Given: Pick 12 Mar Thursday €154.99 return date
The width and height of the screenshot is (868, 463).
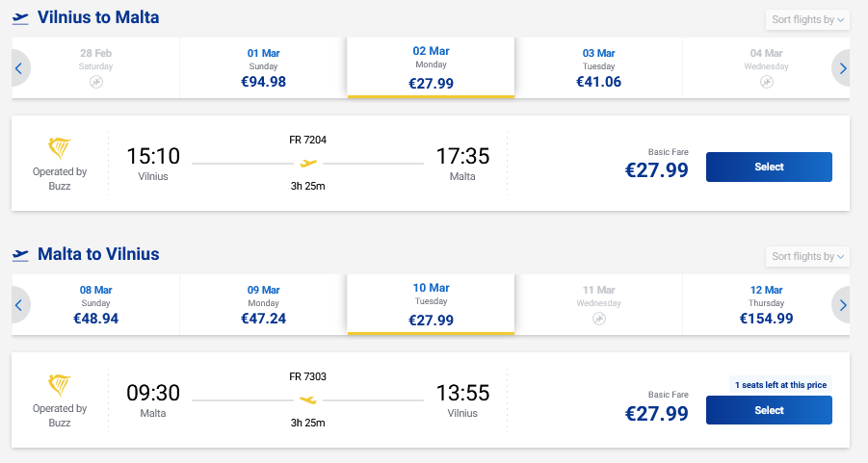Looking at the screenshot, I should 766,304.
